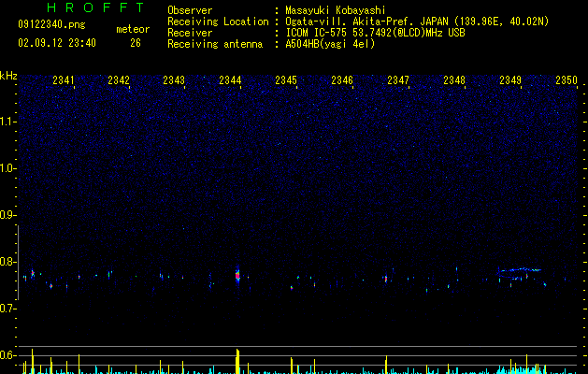The height and width of the screenshot is (374, 588).
Task: Click the 2348 time marker
Action: pyautogui.click(x=454, y=80)
